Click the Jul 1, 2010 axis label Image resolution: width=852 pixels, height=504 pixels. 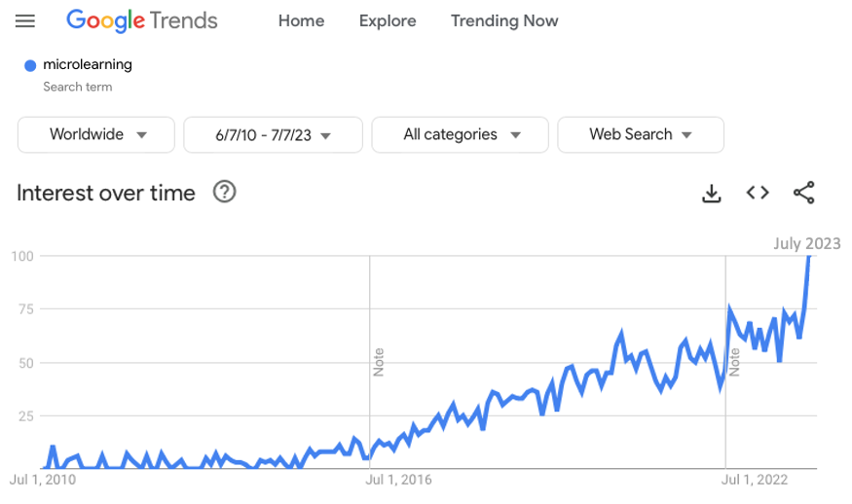pyautogui.click(x=43, y=480)
